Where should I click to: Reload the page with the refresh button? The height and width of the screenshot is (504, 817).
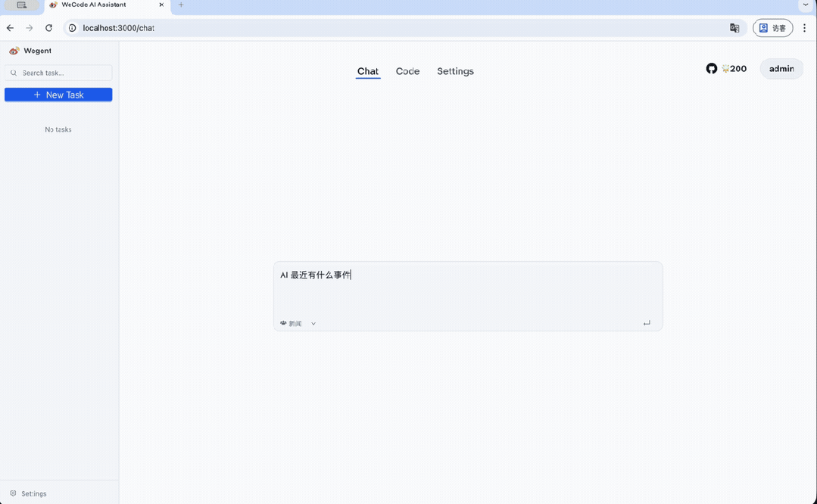click(x=48, y=27)
